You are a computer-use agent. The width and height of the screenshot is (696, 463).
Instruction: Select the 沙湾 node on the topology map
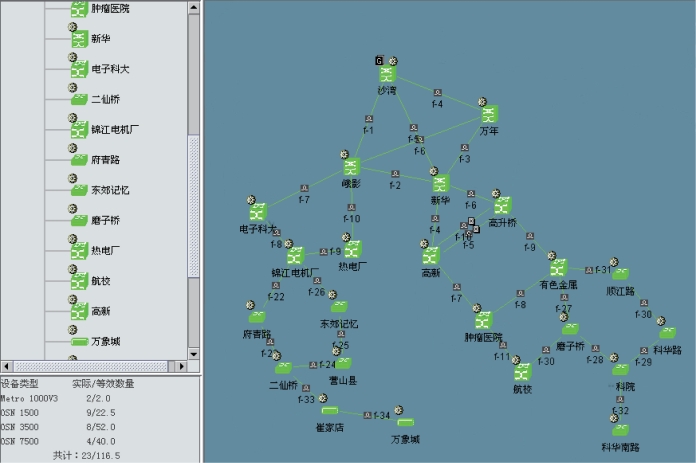pos(387,75)
